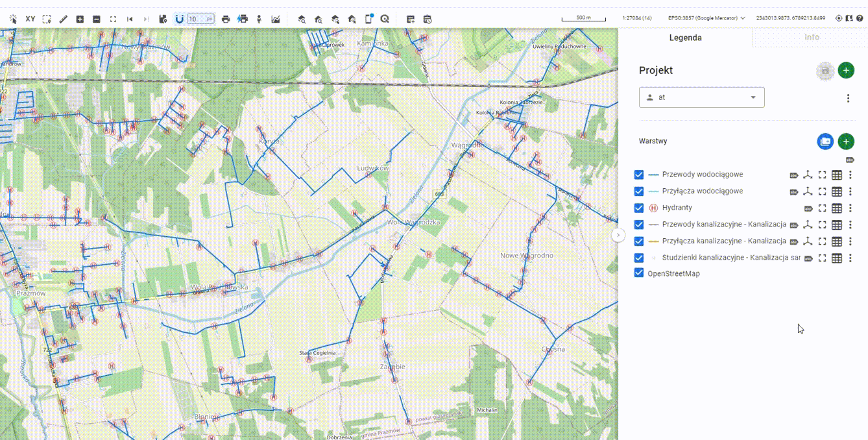Screen dimensions: 868x440
Task: Toggle the magnet snapping tool
Action: (x=180, y=19)
